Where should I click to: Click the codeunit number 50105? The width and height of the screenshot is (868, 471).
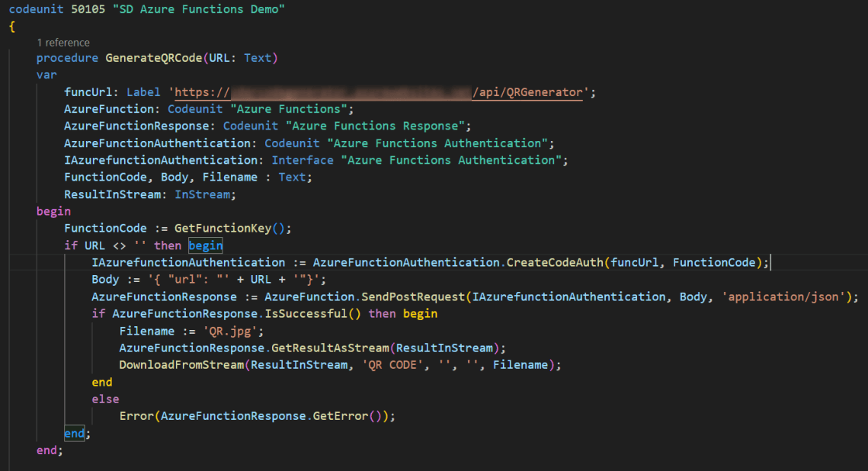(88, 9)
